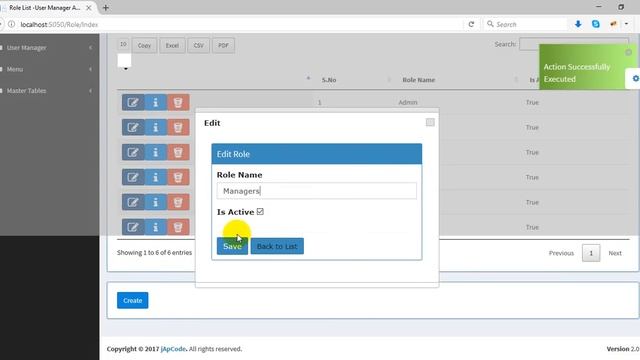
Task: Select page 1 in the pagination
Action: (x=591, y=253)
